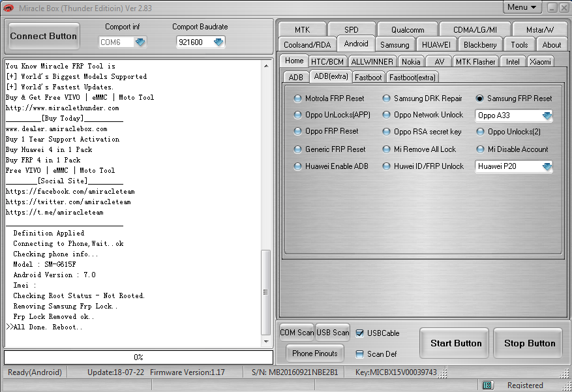Viewport: 572px width, 392px height.
Task: Select Oppo RSA secret key option
Action: pyautogui.click(x=422, y=132)
